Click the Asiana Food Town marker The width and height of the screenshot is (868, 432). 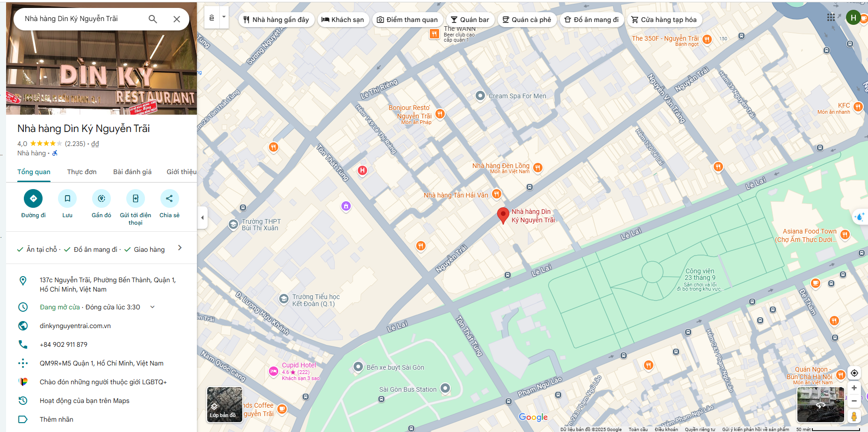click(845, 234)
